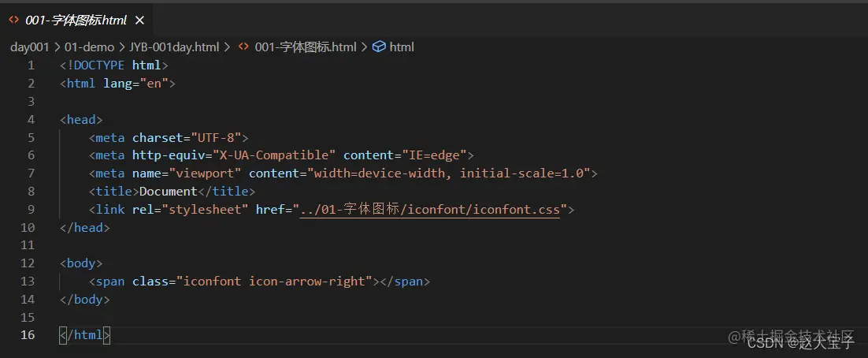Click the html symbol breadcrumb
The height and width of the screenshot is (358, 868).
402,47
